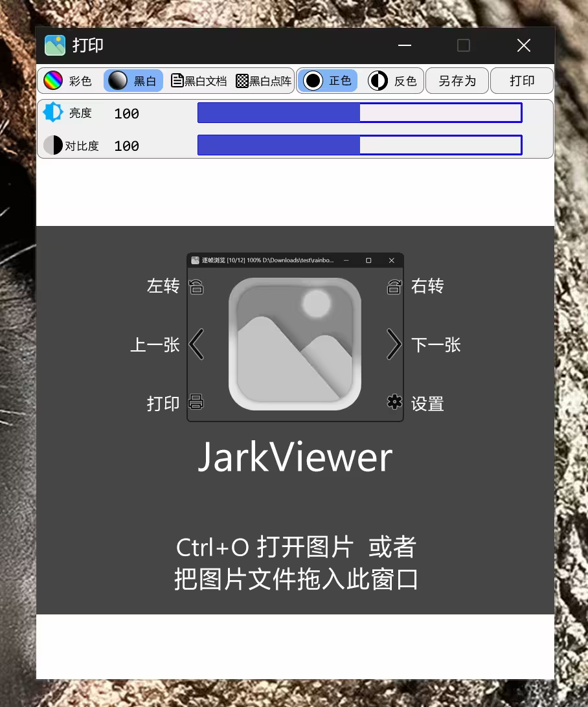
Task: Open settings via the gear icon
Action: point(394,402)
